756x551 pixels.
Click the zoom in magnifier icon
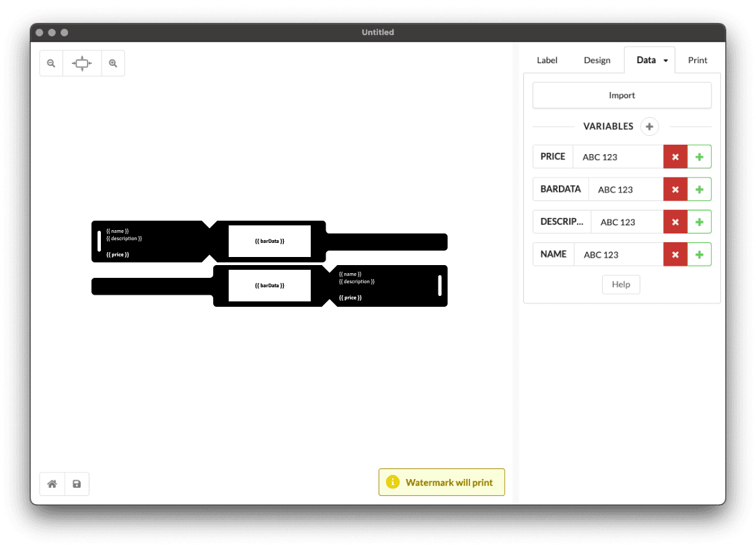pyautogui.click(x=113, y=63)
